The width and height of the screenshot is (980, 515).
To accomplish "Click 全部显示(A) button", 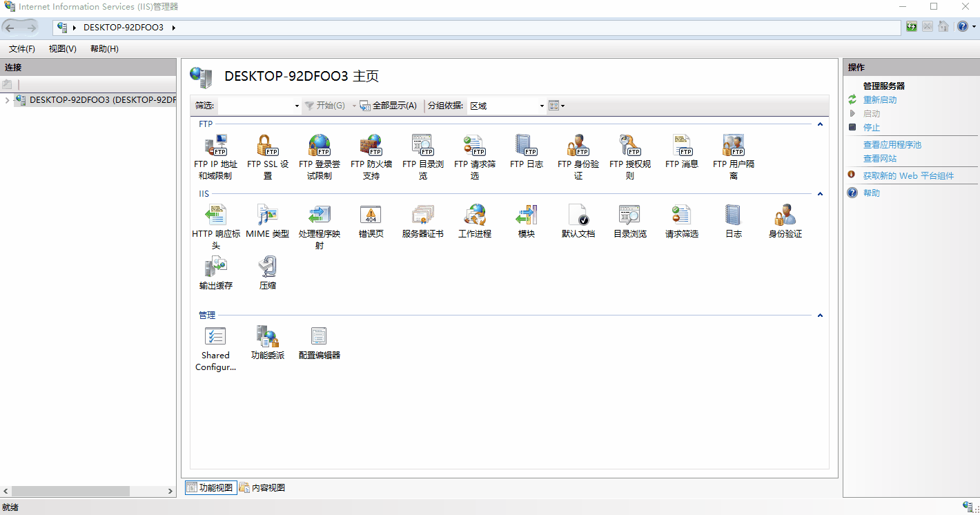I will point(389,106).
